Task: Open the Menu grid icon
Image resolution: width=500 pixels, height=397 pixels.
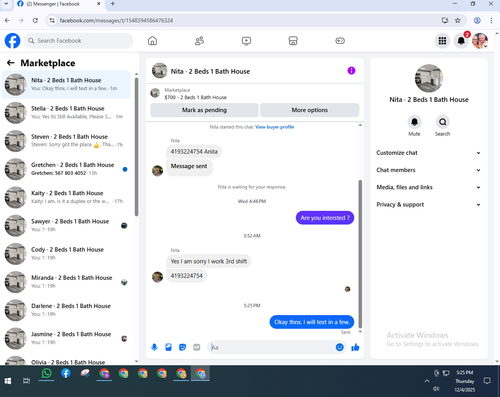Action: (442, 41)
